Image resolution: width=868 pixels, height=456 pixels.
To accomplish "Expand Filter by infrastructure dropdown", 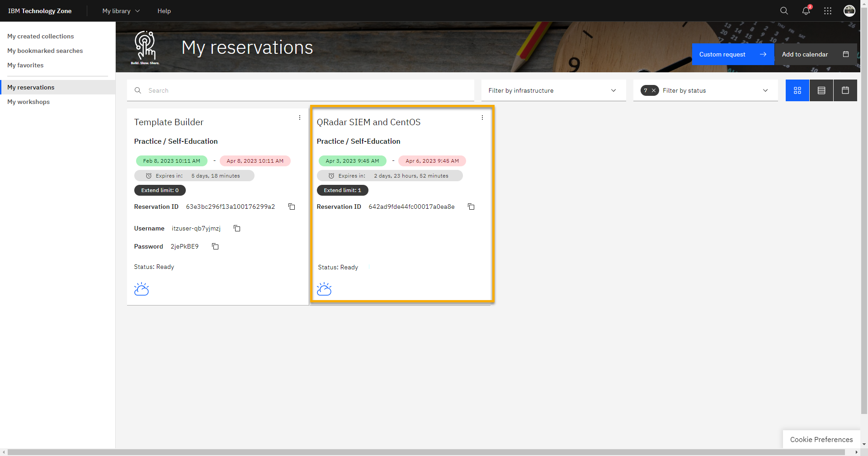I will [x=554, y=90].
